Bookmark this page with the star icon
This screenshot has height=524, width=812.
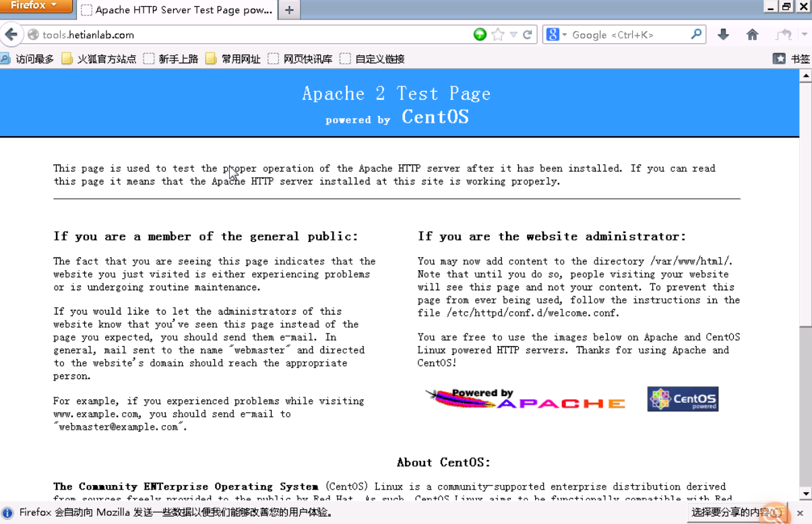[498, 34]
